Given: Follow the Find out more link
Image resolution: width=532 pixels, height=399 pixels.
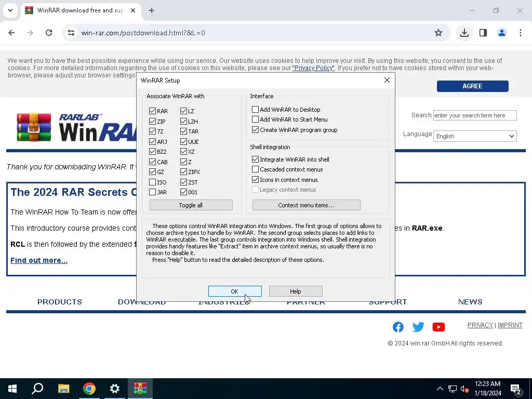Looking at the screenshot, I should click(x=39, y=260).
